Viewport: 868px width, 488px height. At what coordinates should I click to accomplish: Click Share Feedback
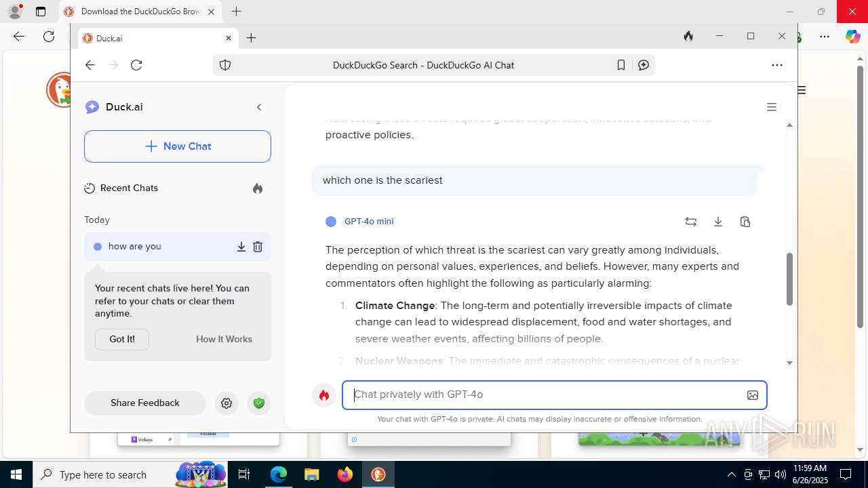coord(145,403)
